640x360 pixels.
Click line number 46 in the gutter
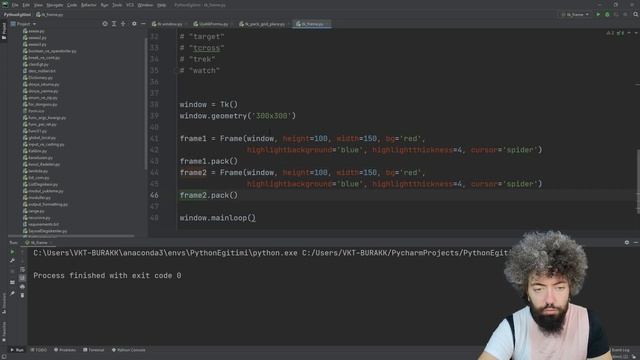point(154,195)
